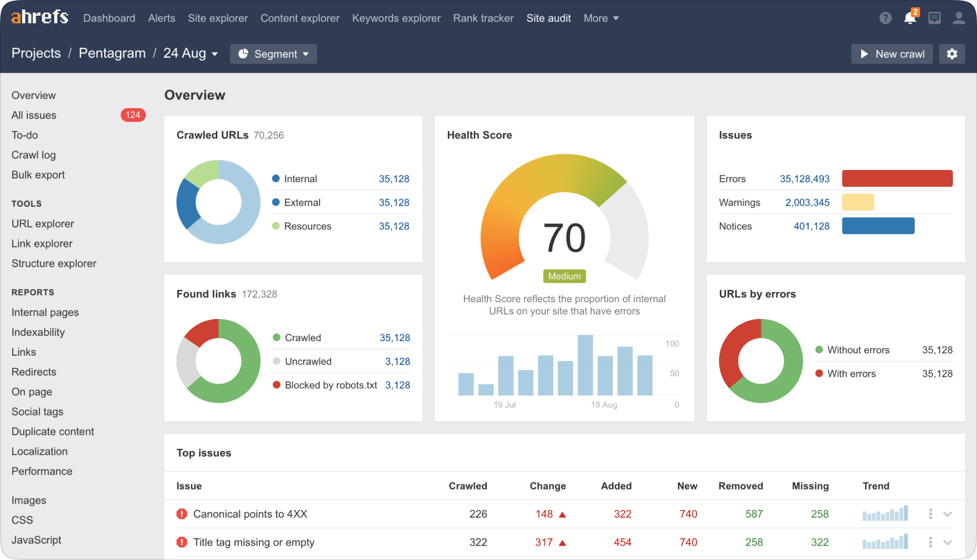This screenshot has width=977, height=560.
Task: Open the Keywords explorer menu item
Action: [396, 18]
